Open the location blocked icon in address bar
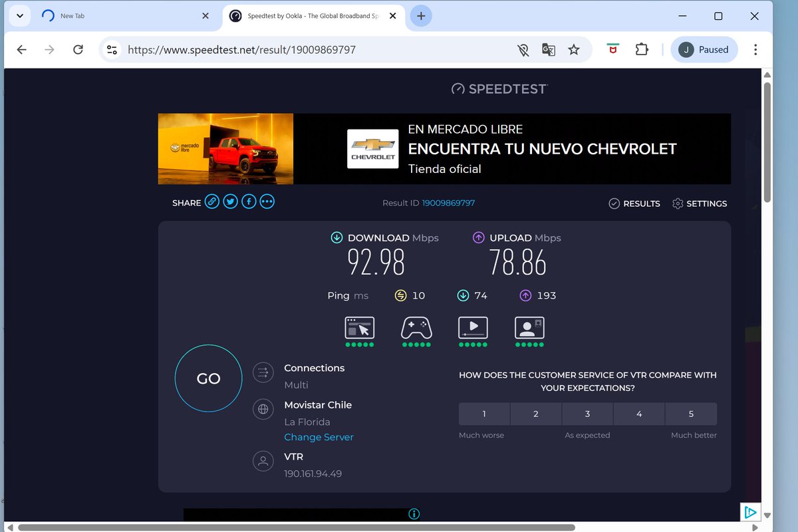The width and height of the screenshot is (798, 532). (523, 50)
